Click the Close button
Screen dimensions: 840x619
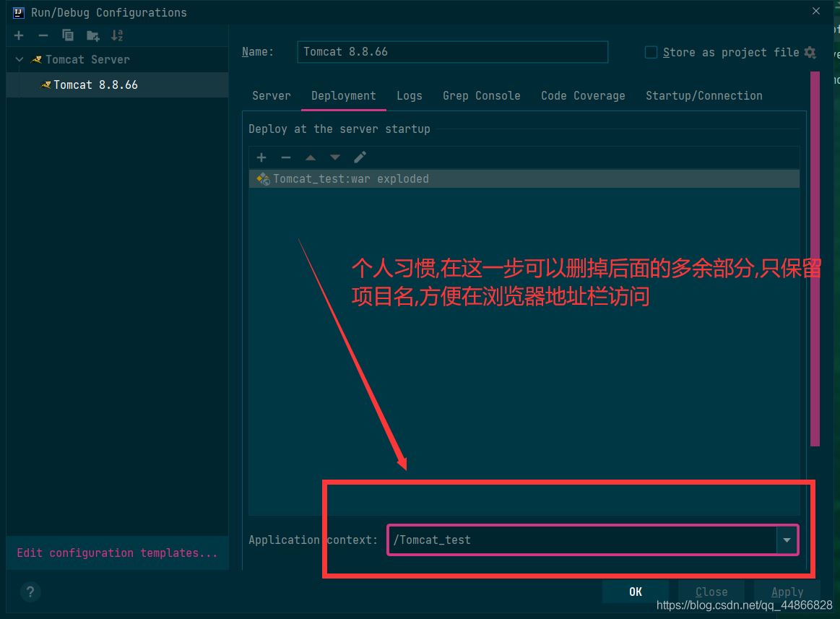pos(711,592)
